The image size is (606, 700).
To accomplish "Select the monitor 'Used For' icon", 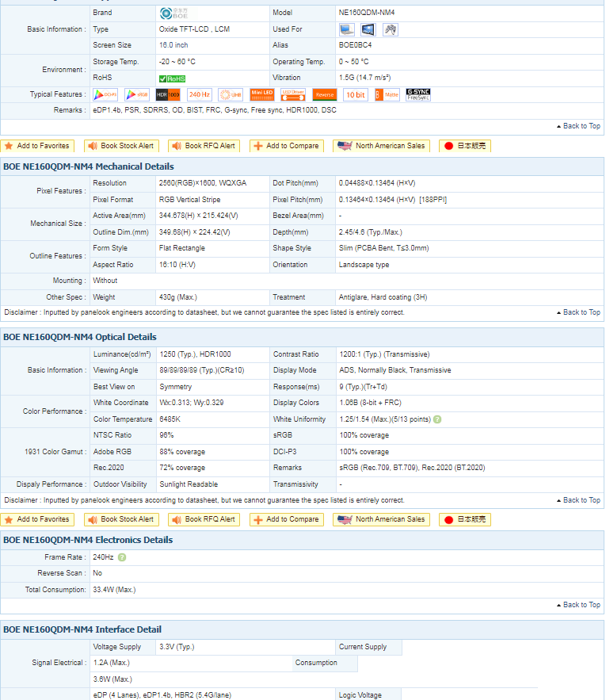I will (368, 30).
